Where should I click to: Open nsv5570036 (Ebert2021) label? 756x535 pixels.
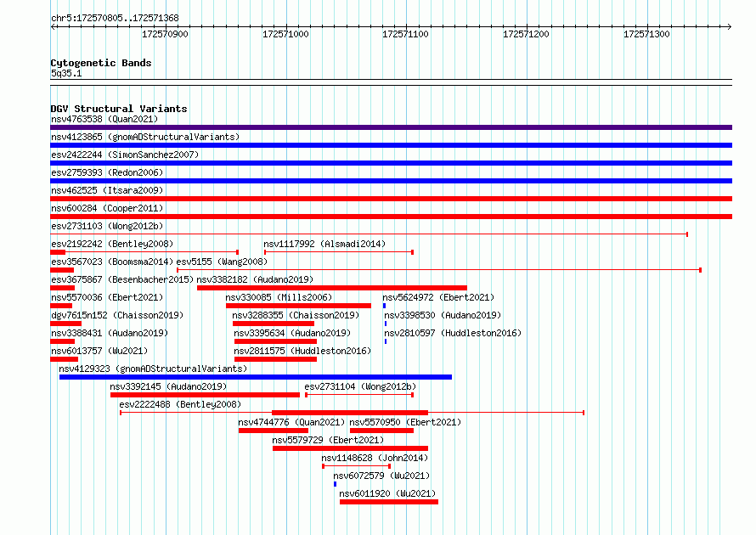[107, 297]
